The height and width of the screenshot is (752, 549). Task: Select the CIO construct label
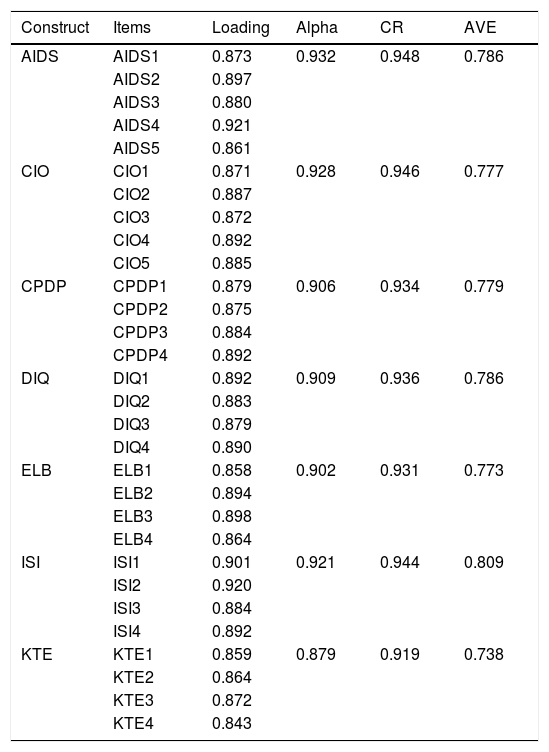35,172
